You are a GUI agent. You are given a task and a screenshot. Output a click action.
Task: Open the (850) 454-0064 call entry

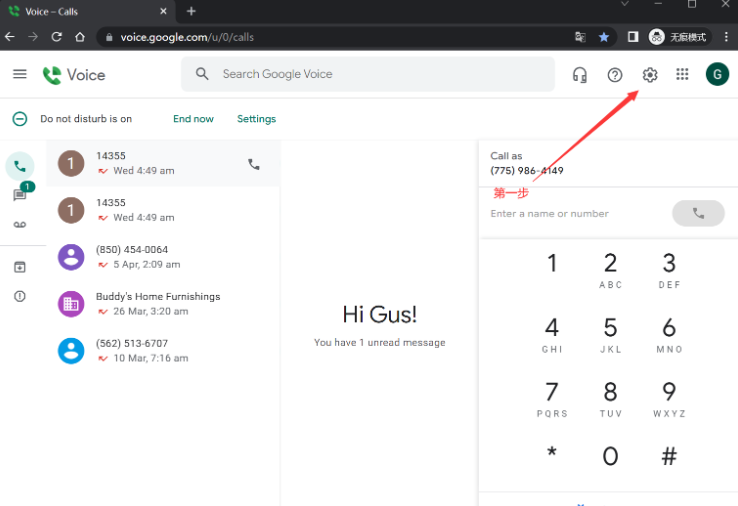163,257
